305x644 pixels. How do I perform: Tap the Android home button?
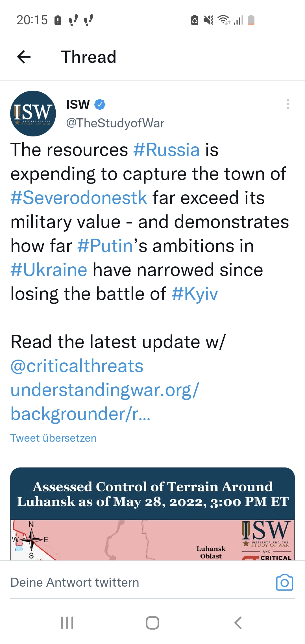click(x=152, y=623)
